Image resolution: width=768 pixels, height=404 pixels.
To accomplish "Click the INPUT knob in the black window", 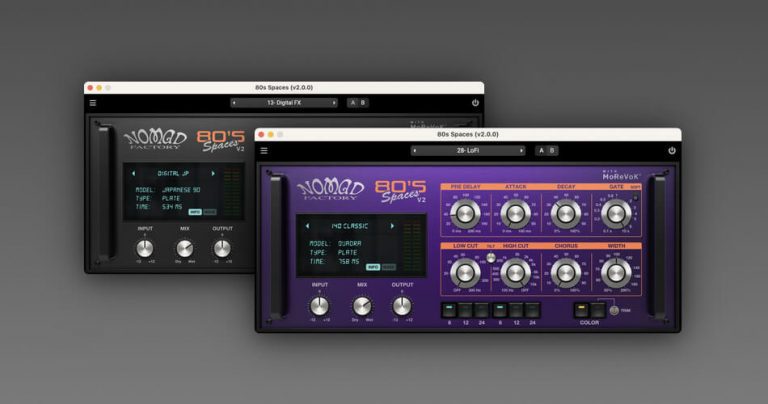I will pos(144,249).
